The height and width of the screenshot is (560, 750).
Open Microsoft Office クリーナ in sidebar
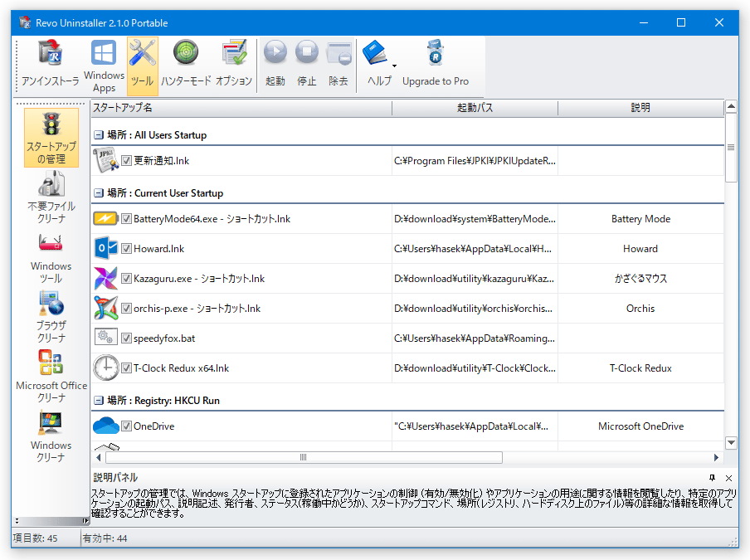[x=51, y=377]
